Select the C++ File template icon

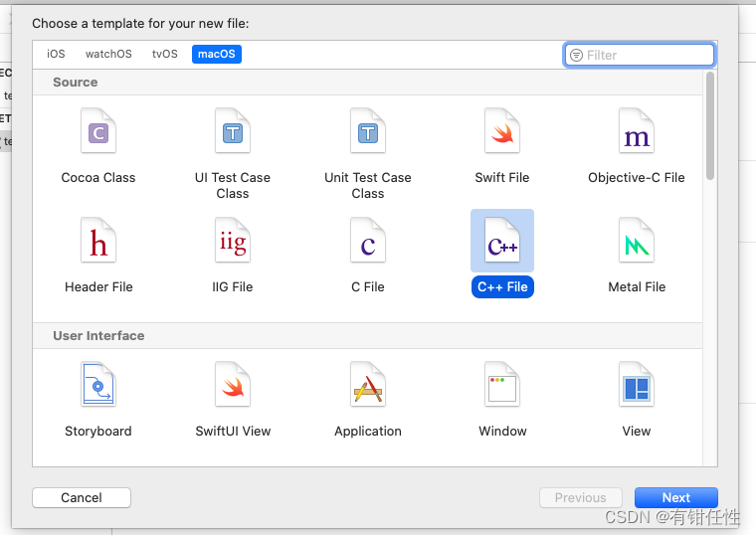(502, 240)
